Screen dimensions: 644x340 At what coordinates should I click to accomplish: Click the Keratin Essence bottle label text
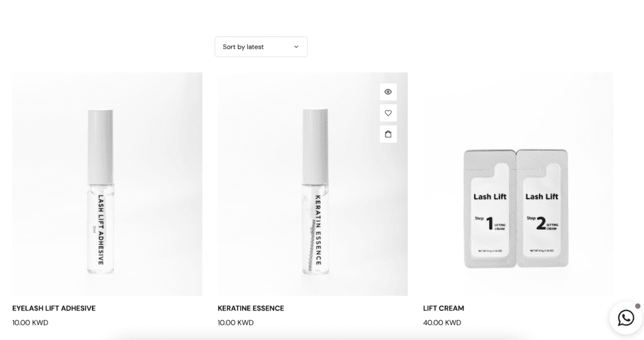click(318, 230)
